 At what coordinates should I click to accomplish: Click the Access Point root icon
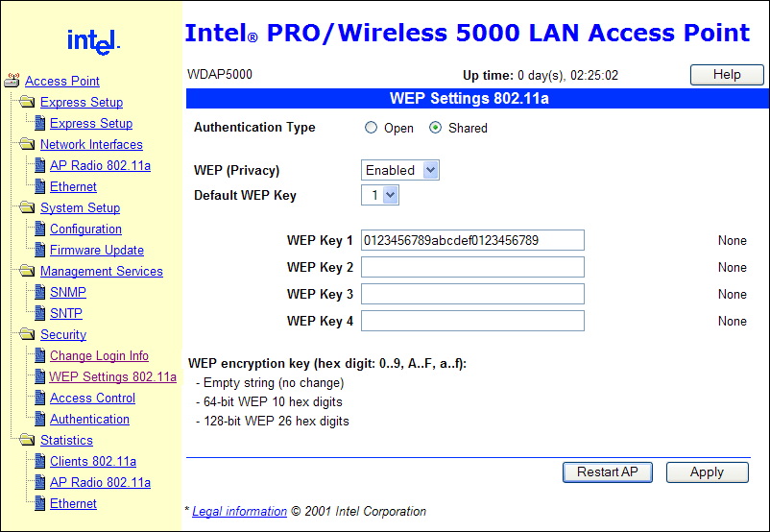[x=12, y=81]
